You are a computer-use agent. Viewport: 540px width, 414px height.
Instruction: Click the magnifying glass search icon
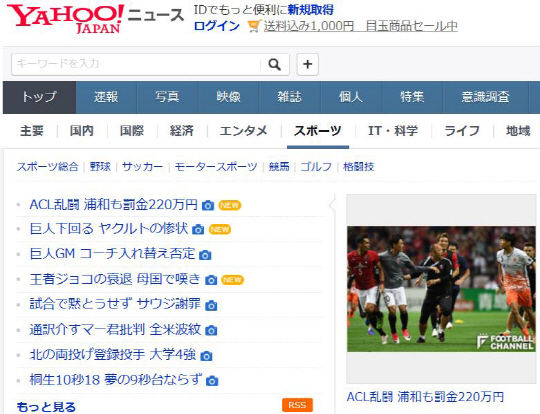click(274, 64)
